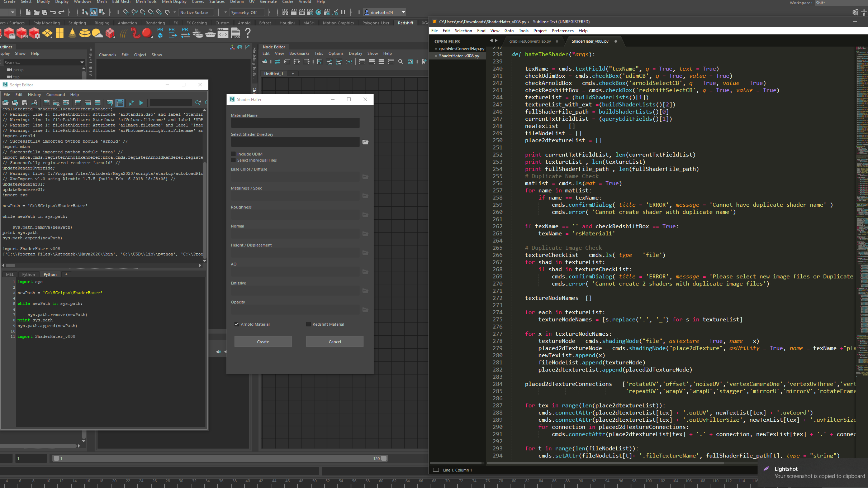Expand the rinehartm24 account dropdown
The height and width of the screenshot is (488, 868).
[403, 13]
